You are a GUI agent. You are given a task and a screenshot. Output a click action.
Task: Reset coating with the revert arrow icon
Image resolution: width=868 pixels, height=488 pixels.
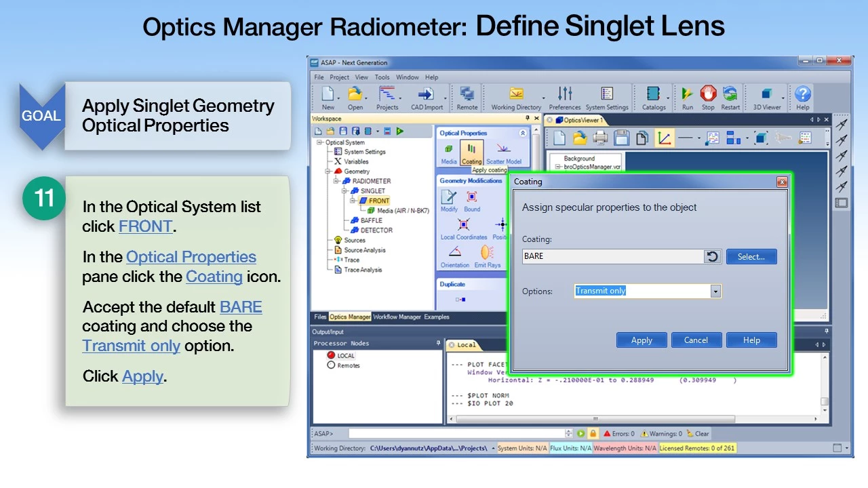pyautogui.click(x=712, y=256)
